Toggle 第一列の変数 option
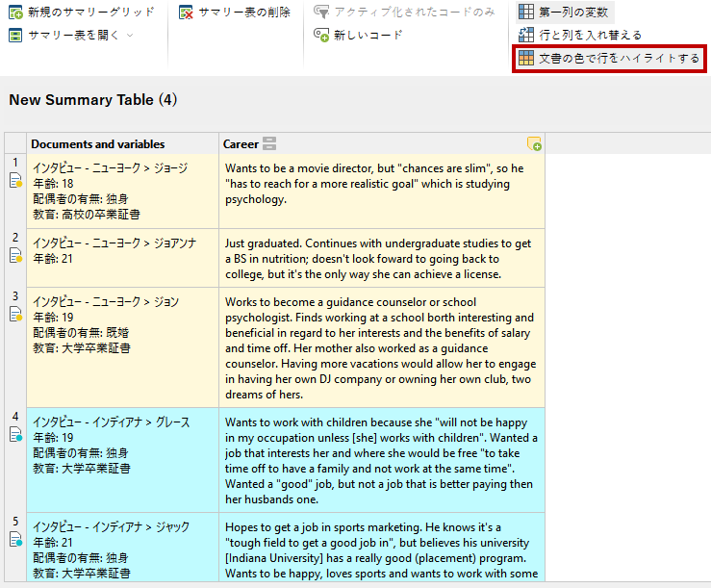 coord(566,13)
